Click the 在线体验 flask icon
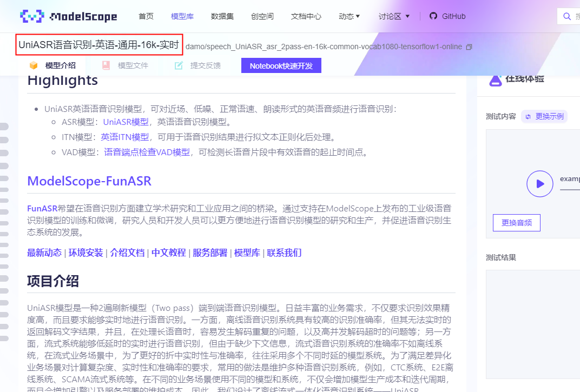The width and height of the screenshot is (580, 392). (496, 80)
